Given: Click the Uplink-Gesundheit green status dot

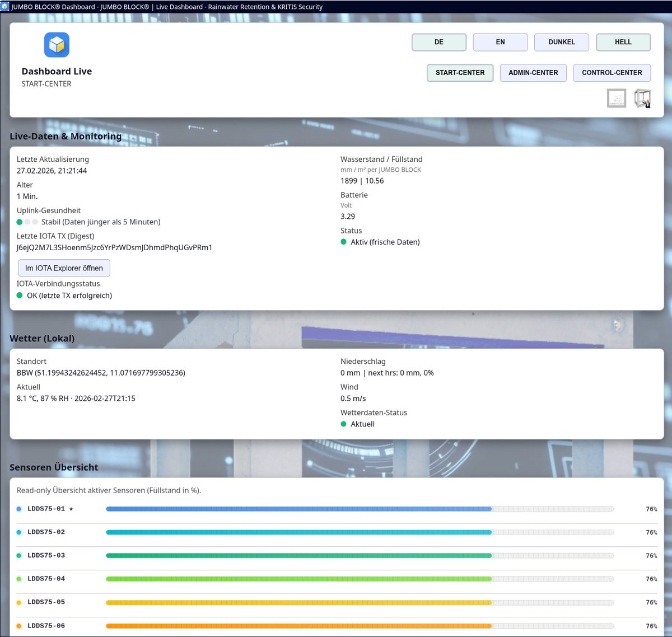Looking at the screenshot, I should click(20, 222).
